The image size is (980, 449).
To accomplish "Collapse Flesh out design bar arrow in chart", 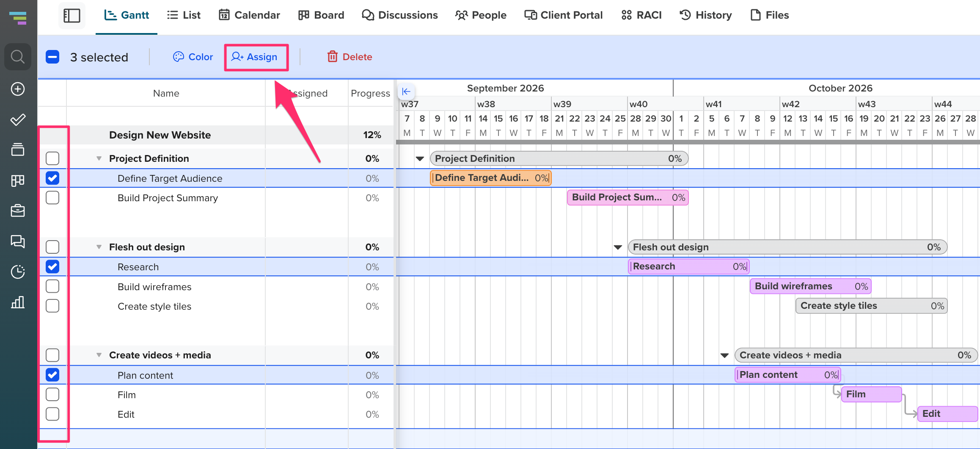I will pos(618,247).
